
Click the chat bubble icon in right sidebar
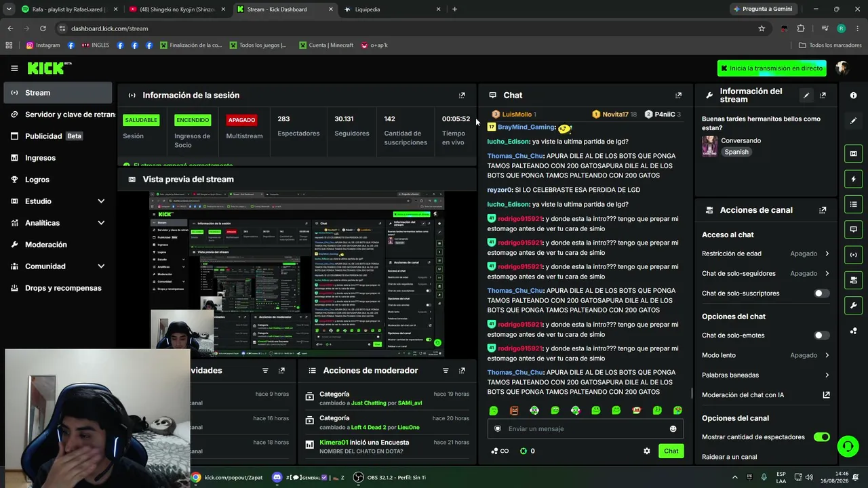point(853,229)
